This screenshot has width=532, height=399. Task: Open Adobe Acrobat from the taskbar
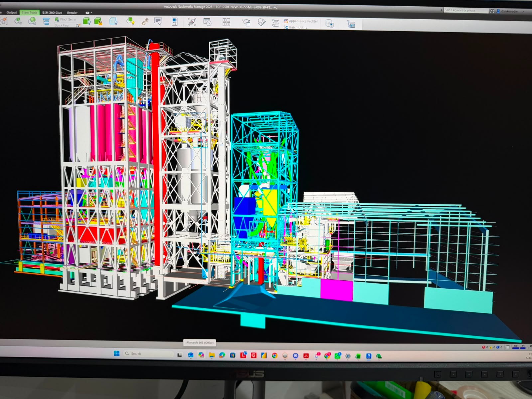point(306,356)
